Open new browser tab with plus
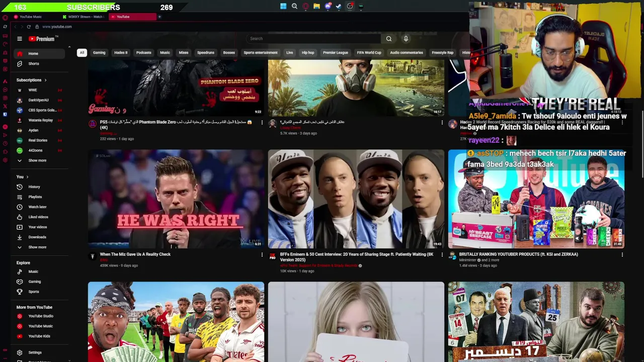This screenshot has height=362, width=644. 159,17
